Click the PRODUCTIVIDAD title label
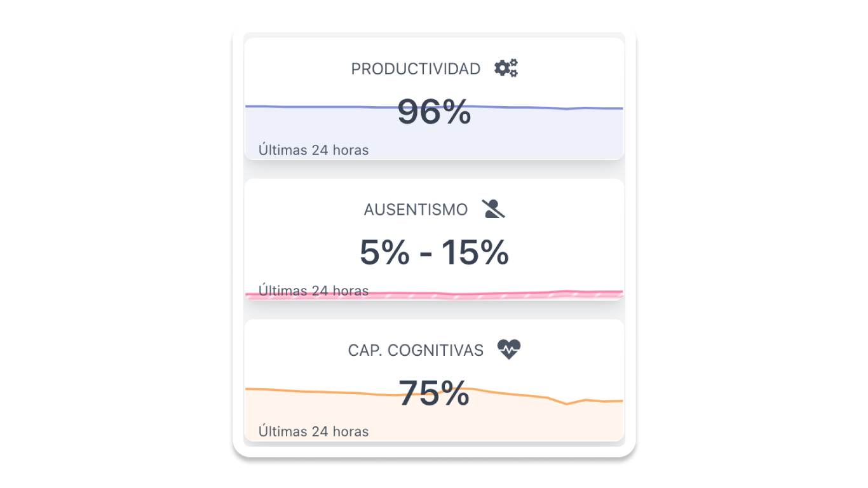This screenshot has height=488, width=868. tap(416, 69)
